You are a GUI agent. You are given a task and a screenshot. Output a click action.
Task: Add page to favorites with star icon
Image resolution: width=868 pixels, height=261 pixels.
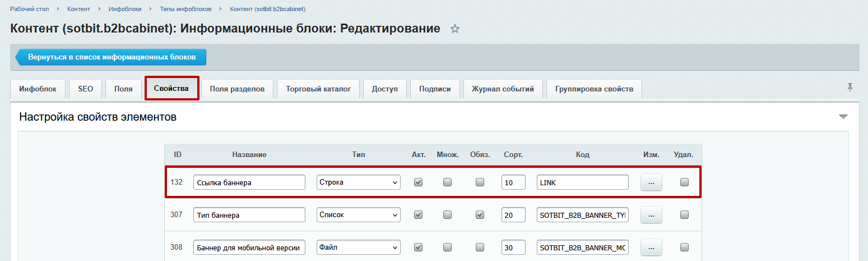(455, 29)
